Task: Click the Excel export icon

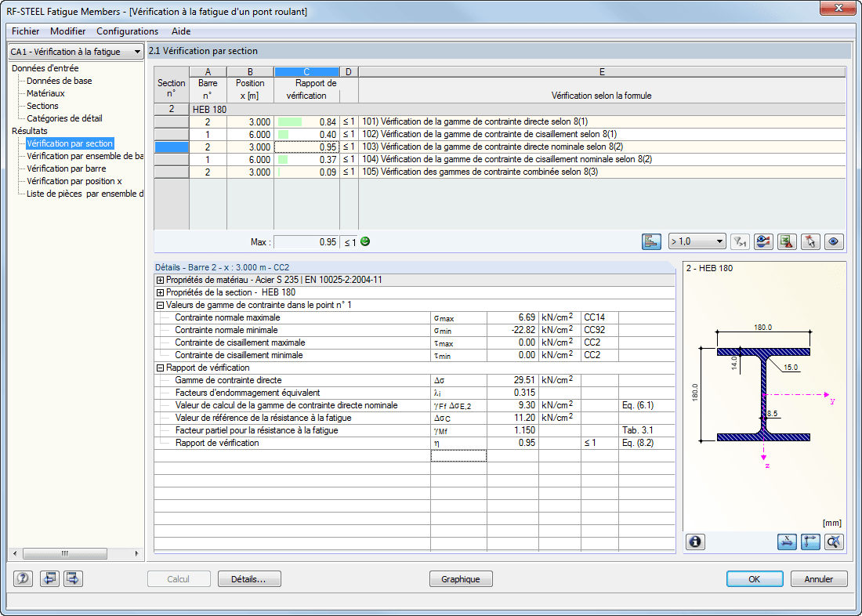Action: click(x=787, y=241)
